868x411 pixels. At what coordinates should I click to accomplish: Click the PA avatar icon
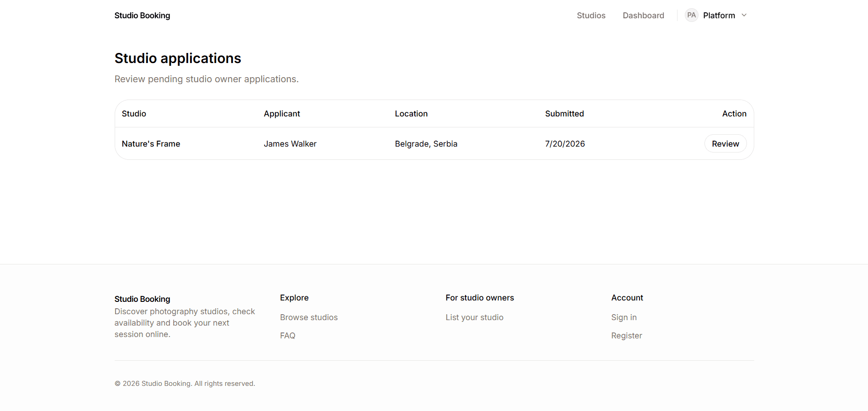pyautogui.click(x=691, y=15)
